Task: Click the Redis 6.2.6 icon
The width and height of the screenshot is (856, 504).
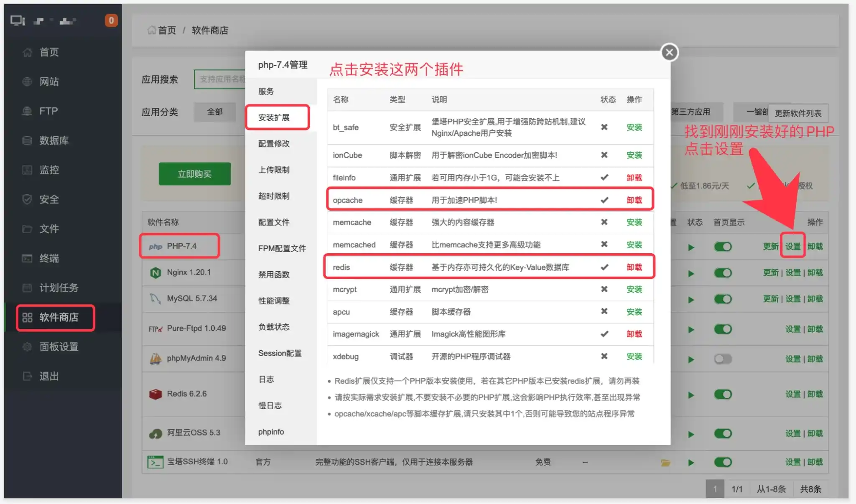Action: 155,393
